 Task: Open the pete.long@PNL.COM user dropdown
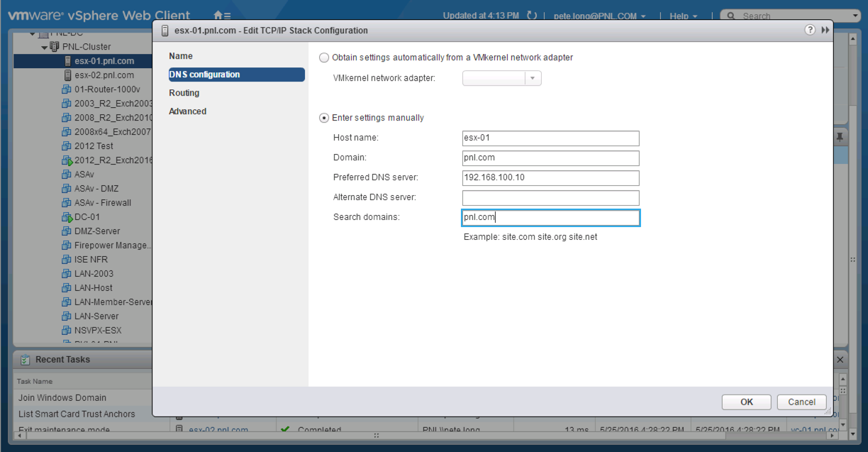(599, 16)
